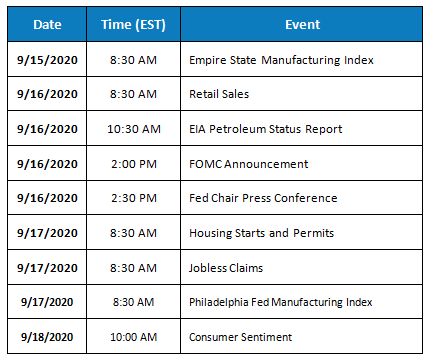
Task: Select the 9/15/2020 date cell
Action: (x=47, y=60)
